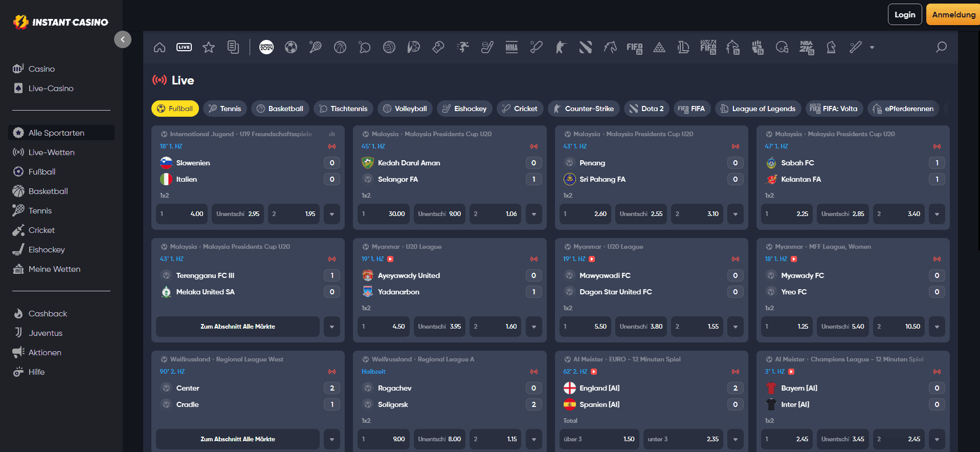Select the FIFA 24 icon in toolbar
This screenshot has height=452, width=980.
click(635, 48)
